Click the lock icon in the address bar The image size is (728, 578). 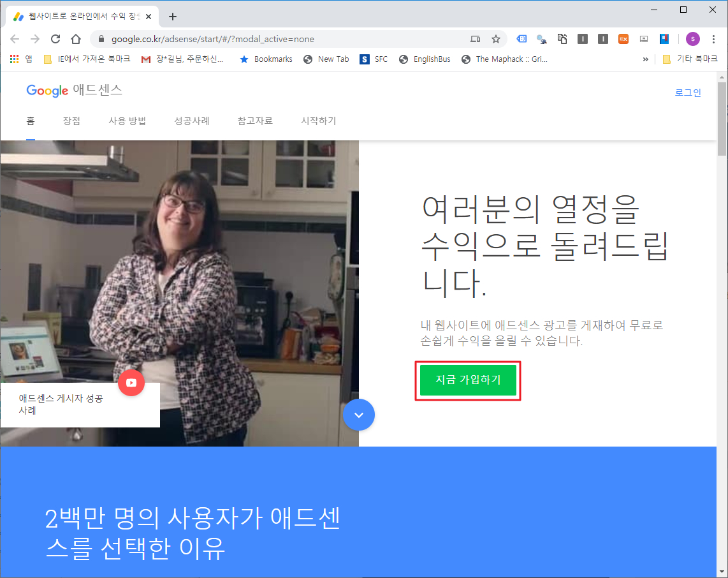101,39
